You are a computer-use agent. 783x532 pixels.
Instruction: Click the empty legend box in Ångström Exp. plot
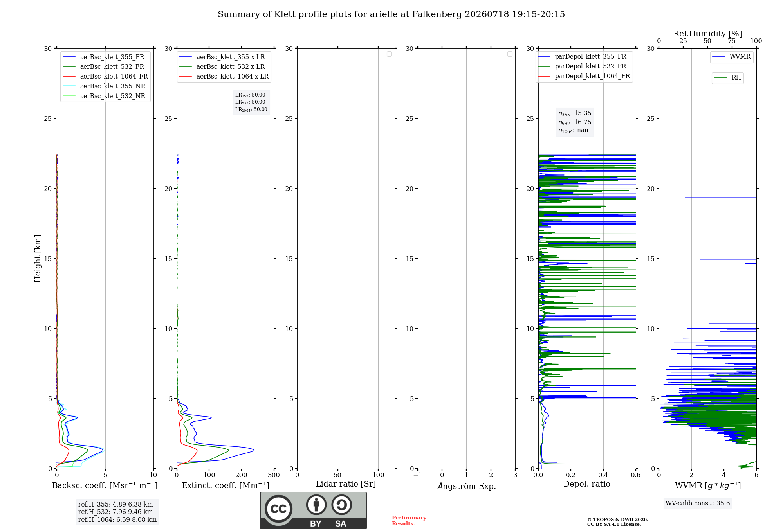click(x=510, y=54)
